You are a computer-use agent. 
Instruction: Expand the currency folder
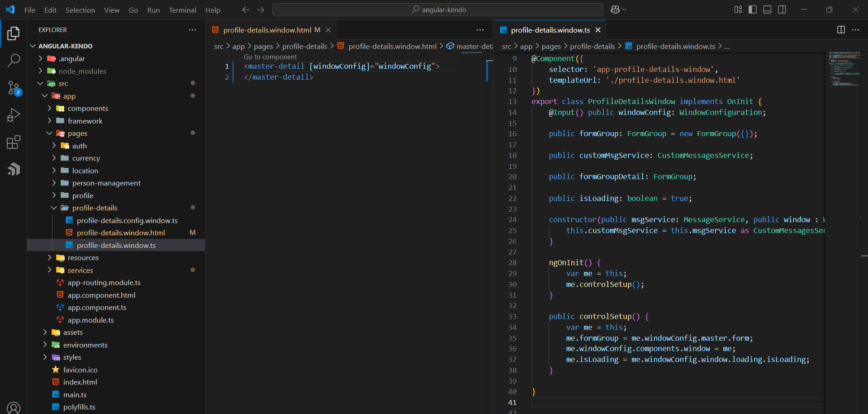point(54,158)
